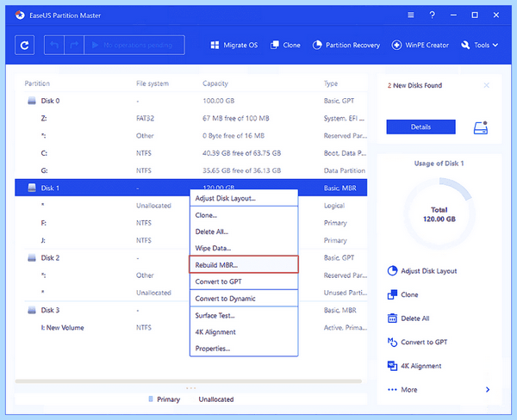Click the undo arrow button
Viewport: 517px width, 420px height.
pos(54,45)
